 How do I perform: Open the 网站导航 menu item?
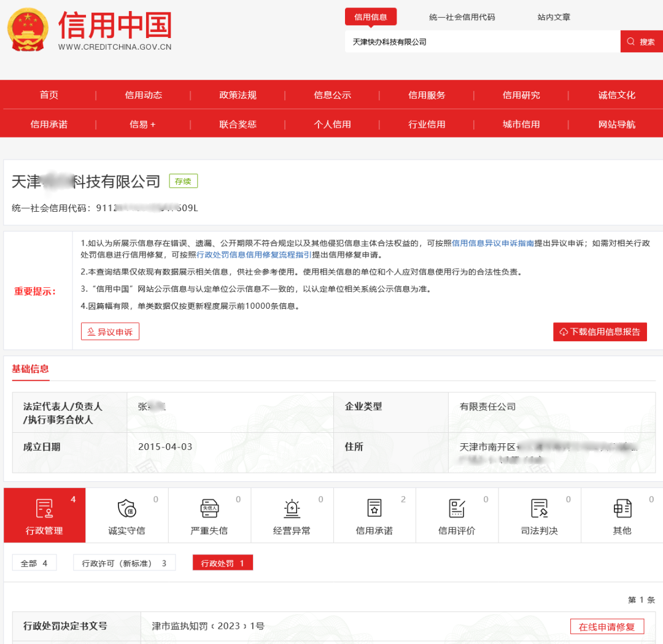pyautogui.click(x=616, y=124)
